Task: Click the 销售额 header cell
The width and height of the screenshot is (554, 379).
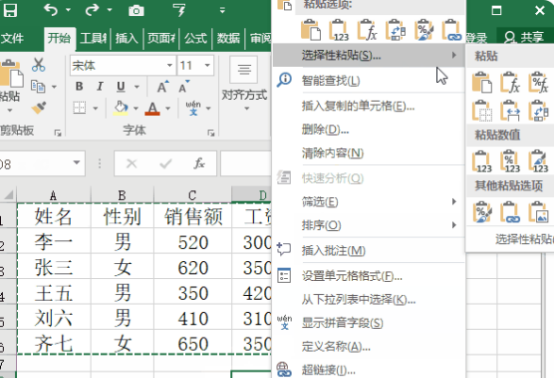Action: click(193, 216)
